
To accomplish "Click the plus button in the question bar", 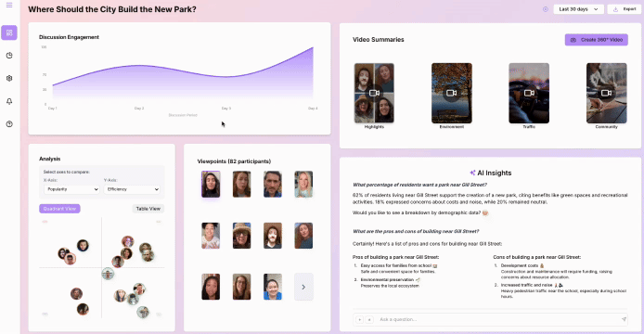I will click(359, 319).
